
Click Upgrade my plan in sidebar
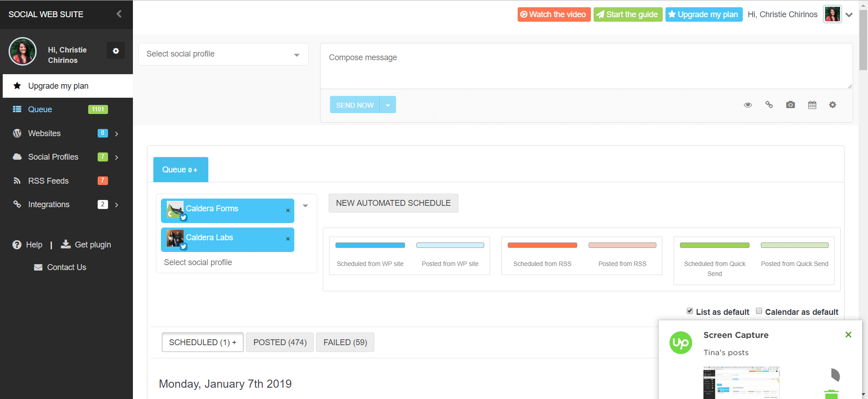tap(68, 86)
